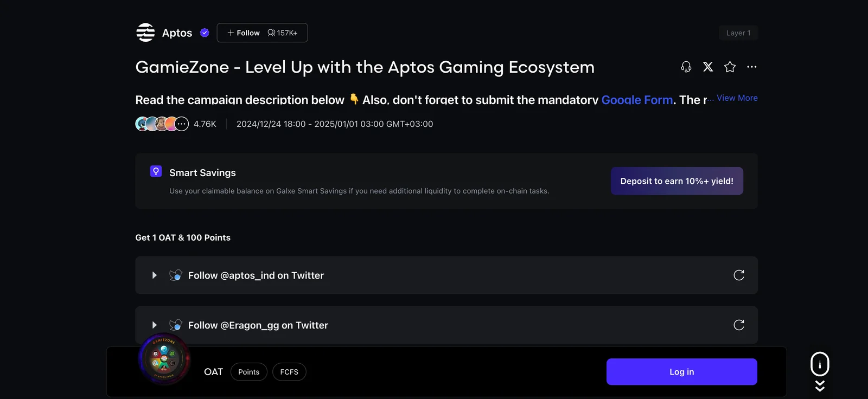Click the 4.76K participants count

[x=205, y=124]
